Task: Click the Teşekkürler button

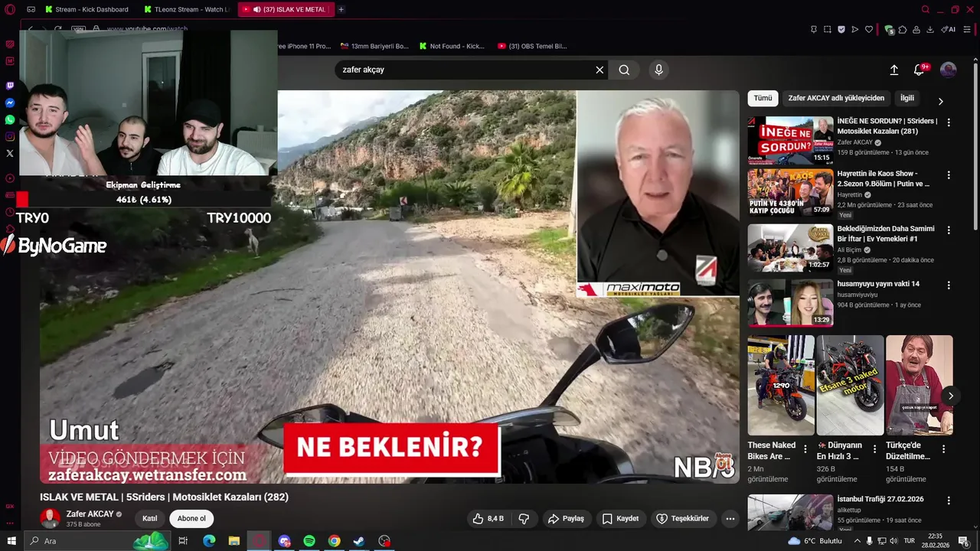Action: pyautogui.click(x=682, y=519)
